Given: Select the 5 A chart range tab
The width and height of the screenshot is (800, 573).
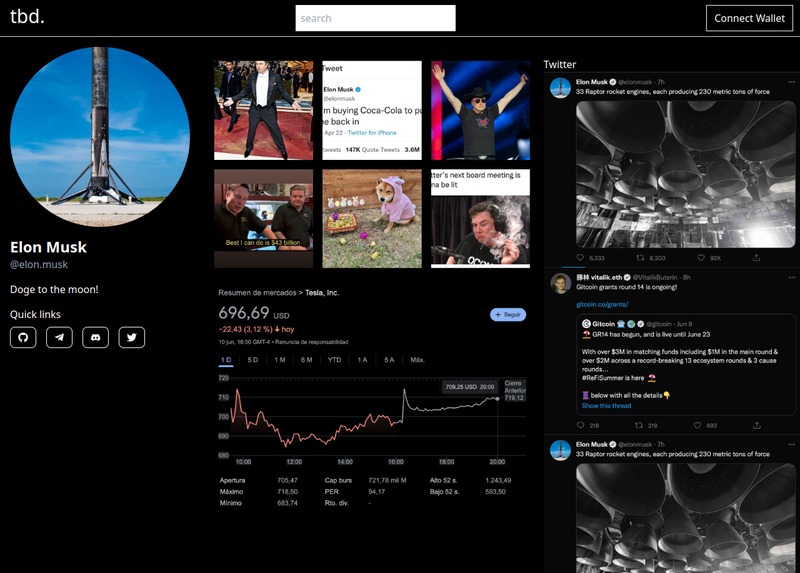Looking at the screenshot, I should coord(389,360).
